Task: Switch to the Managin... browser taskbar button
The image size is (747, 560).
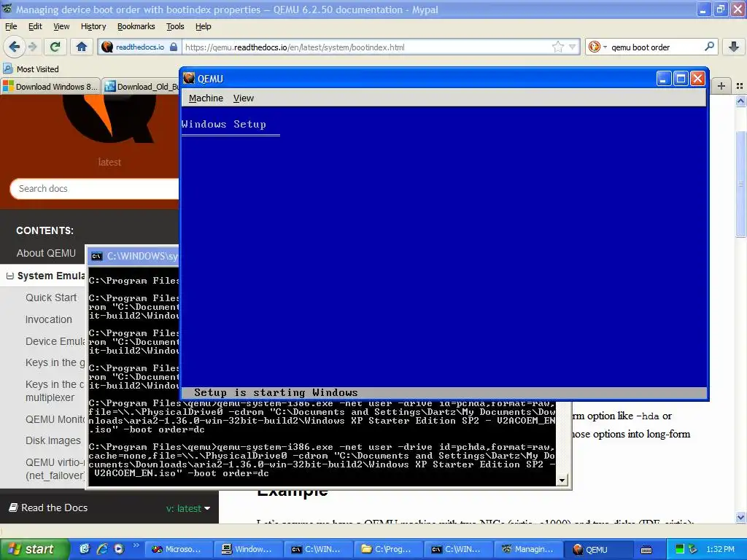Action: coord(528,549)
